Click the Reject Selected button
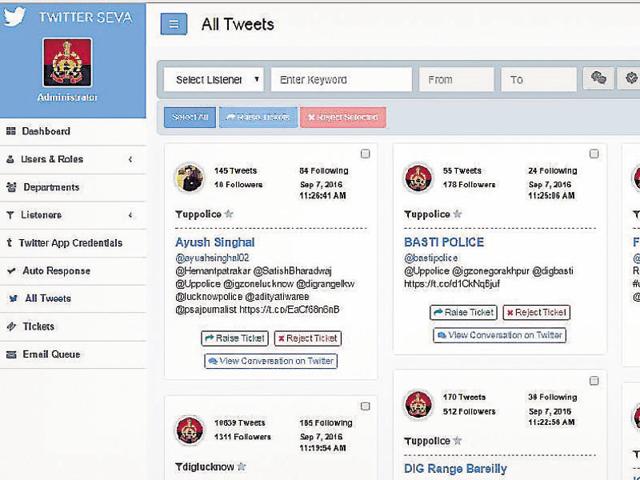 point(343,117)
